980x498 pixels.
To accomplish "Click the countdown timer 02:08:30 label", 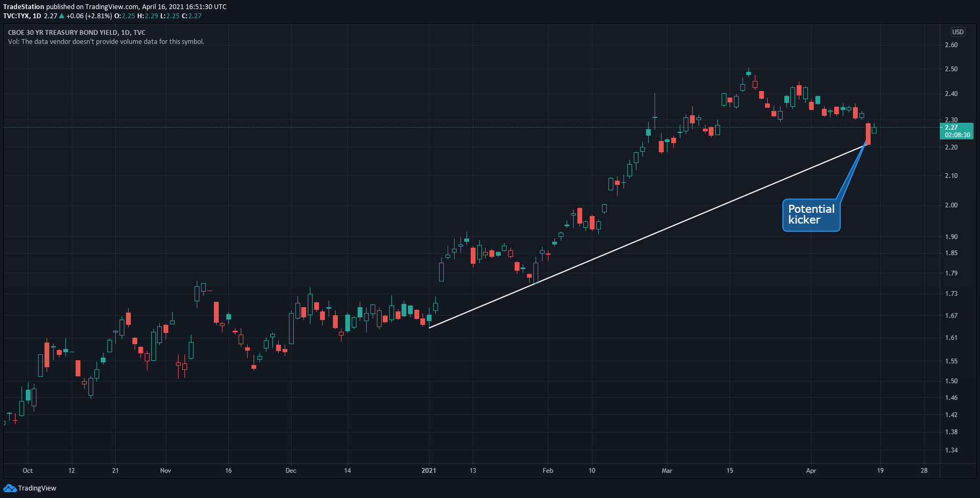I will (957, 135).
